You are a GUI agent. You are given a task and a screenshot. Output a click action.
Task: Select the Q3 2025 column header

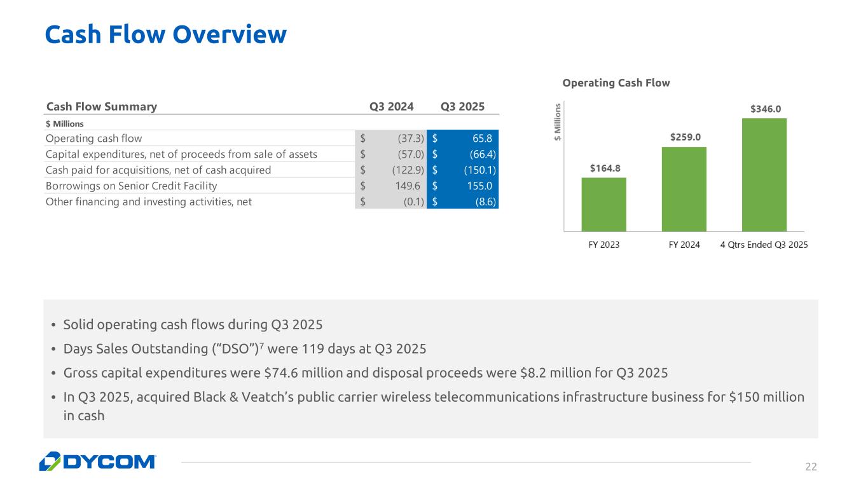click(462, 107)
